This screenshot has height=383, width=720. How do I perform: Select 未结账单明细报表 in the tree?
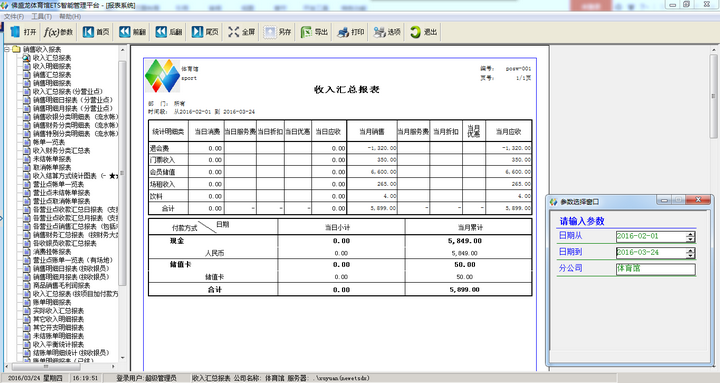coord(58,336)
